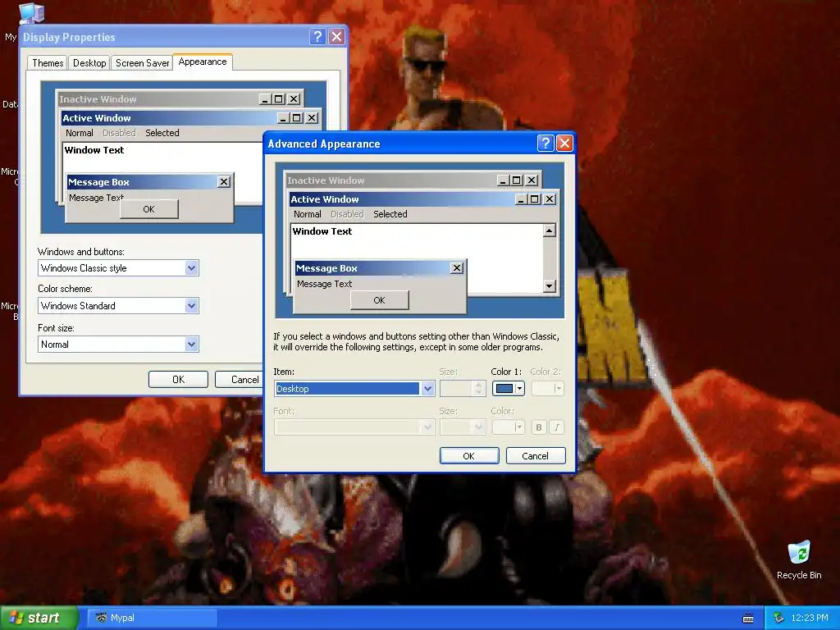Click Active Window title in Advanced preview
The height and width of the screenshot is (630, 840).
(x=325, y=199)
